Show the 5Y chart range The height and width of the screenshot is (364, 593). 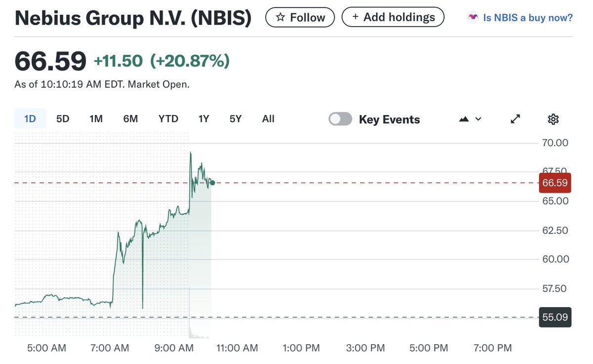[x=236, y=119]
